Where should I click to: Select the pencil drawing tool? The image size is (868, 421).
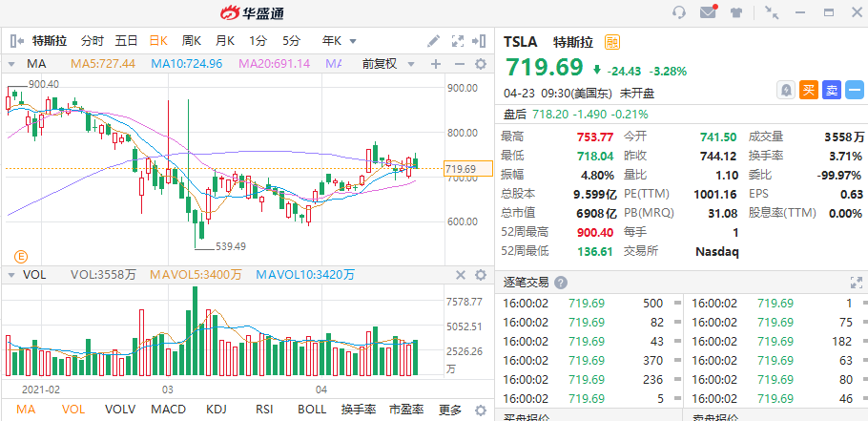(x=433, y=40)
